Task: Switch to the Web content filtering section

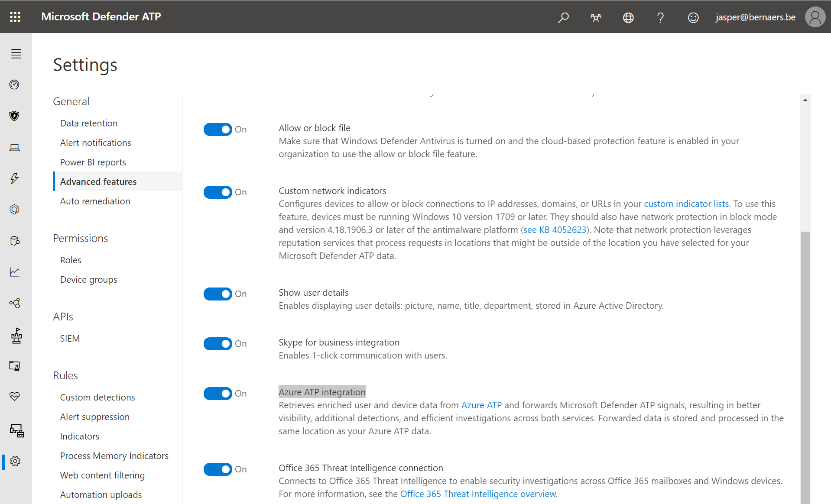Action: point(102,475)
